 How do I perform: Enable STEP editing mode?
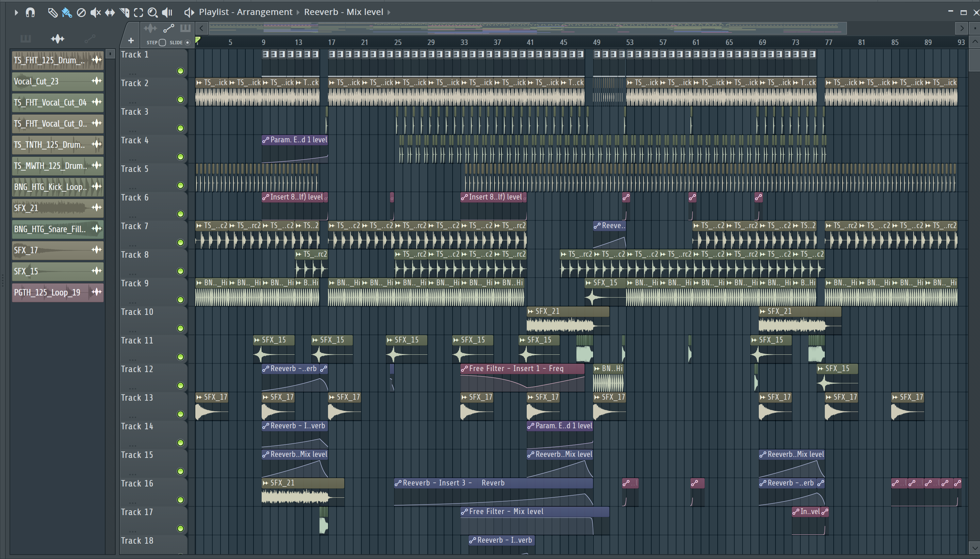pos(162,43)
